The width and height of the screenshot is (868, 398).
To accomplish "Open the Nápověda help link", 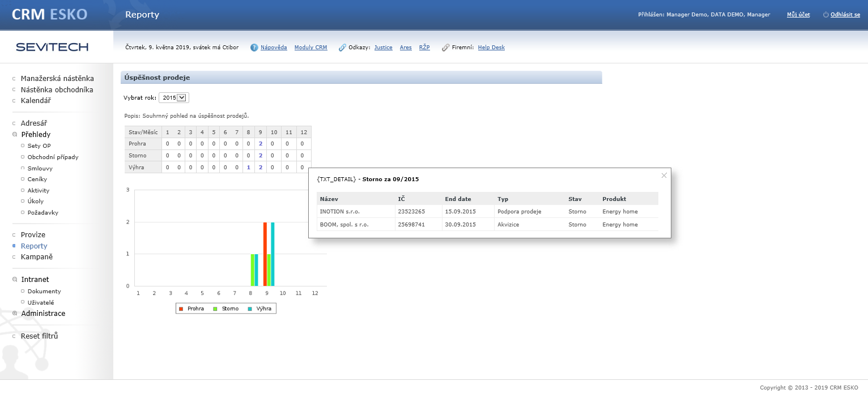I will pyautogui.click(x=274, y=48).
